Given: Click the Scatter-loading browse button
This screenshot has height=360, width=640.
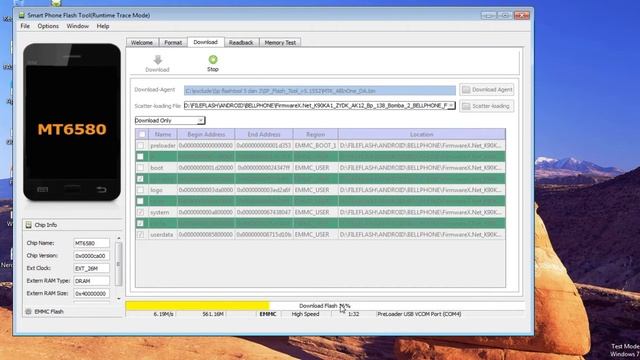Looking at the screenshot, I should pos(487,106).
